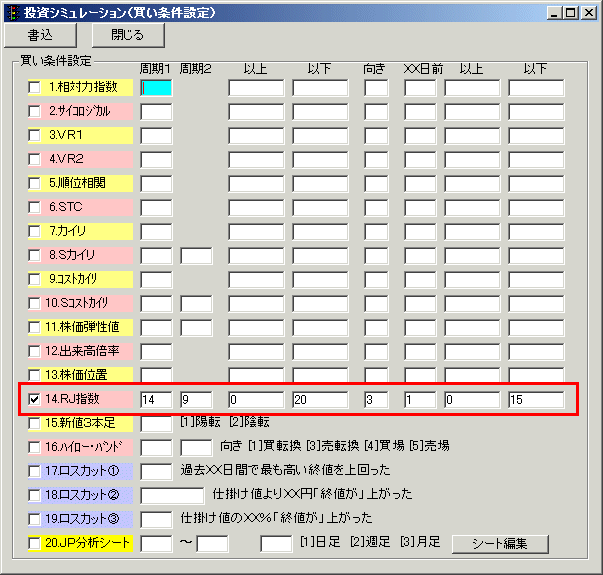Tick the 16.ハイロー・バンド checkbox

[34, 447]
